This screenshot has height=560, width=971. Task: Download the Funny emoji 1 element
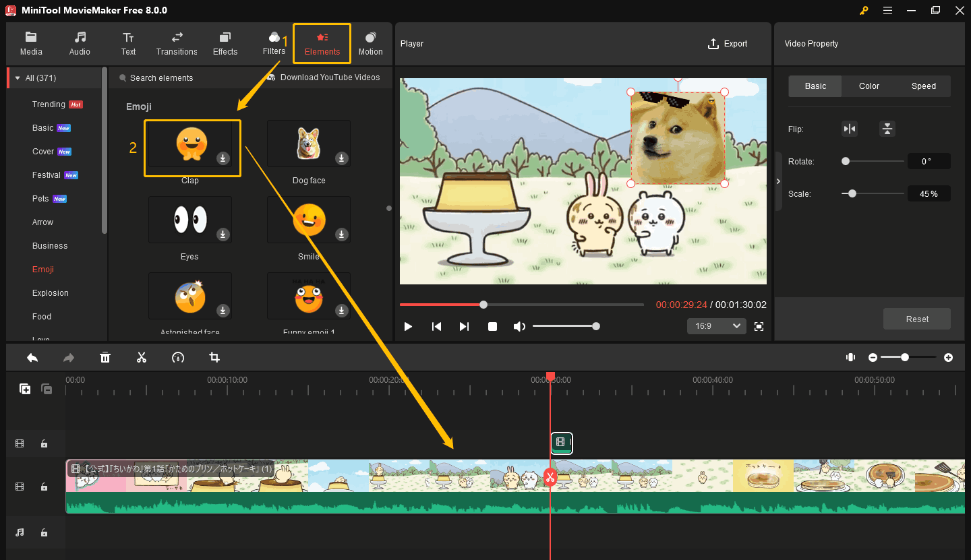click(x=342, y=311)
